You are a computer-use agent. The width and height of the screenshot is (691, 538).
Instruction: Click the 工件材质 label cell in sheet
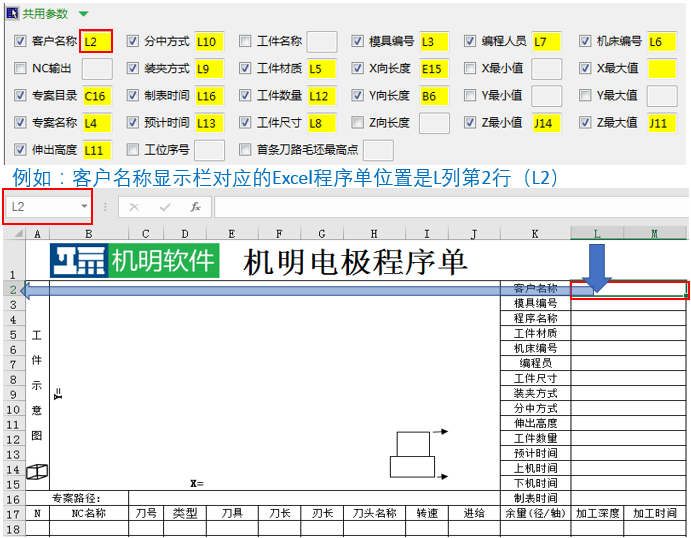point(535,333)
